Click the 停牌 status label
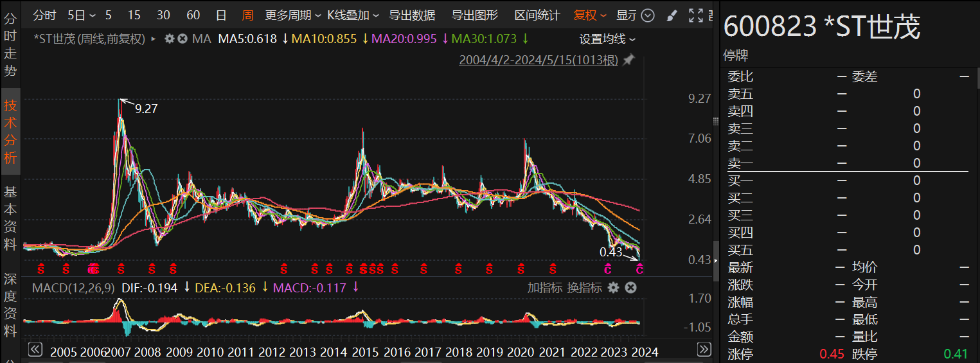The image size is (980, 363). (736, 56)
